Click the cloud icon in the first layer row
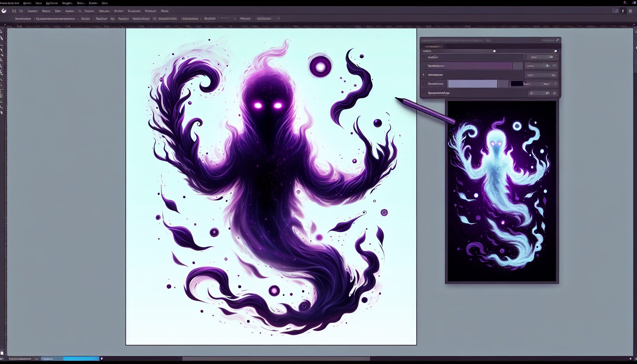The height and width of the screenshot is (364, 637). pyautogui.click(x=551, y=57)
